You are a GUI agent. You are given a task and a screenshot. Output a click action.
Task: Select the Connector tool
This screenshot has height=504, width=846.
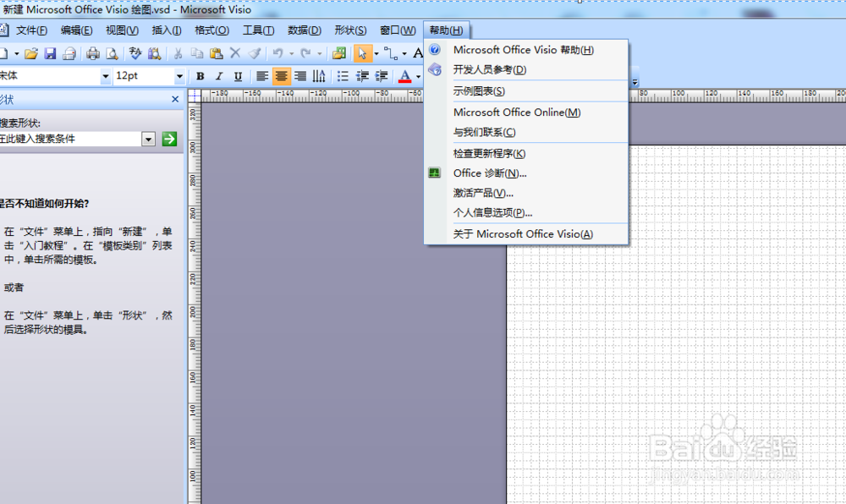point(391,53)
